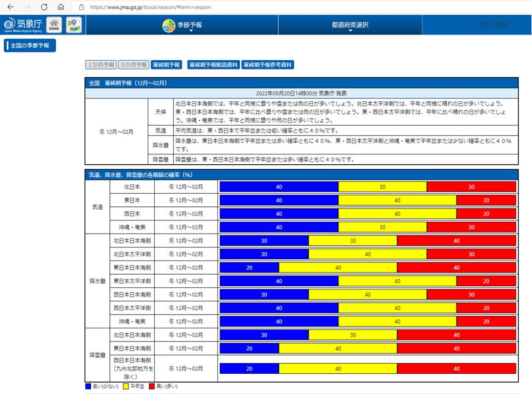Image resolution: width=532 pixels, height=394 pixels.
Task: Click the colorful 季節予報 circle icon
Action: (x=169, y=25)
